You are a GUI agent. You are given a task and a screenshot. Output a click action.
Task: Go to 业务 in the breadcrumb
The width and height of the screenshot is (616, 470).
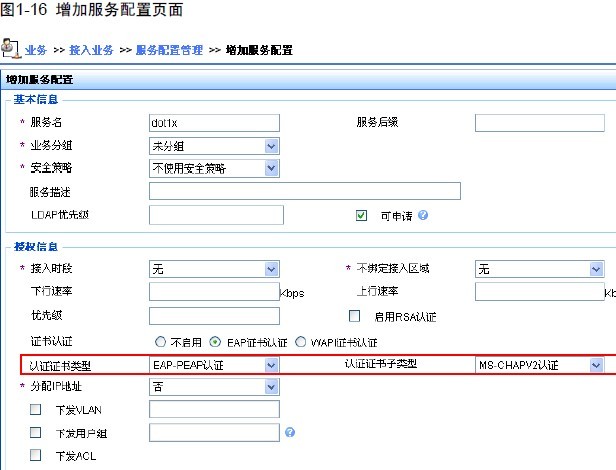tap(36, 48)
